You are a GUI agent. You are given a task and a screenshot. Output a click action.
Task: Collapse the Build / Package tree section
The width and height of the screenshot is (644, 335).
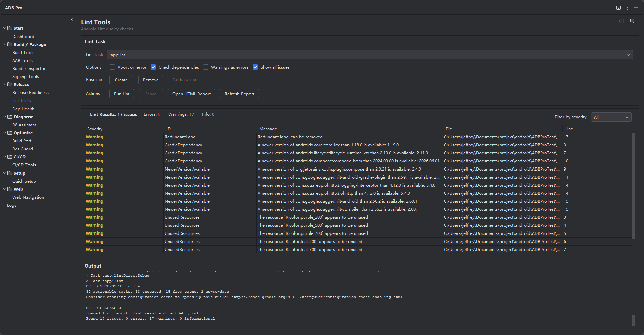[5, 44]
